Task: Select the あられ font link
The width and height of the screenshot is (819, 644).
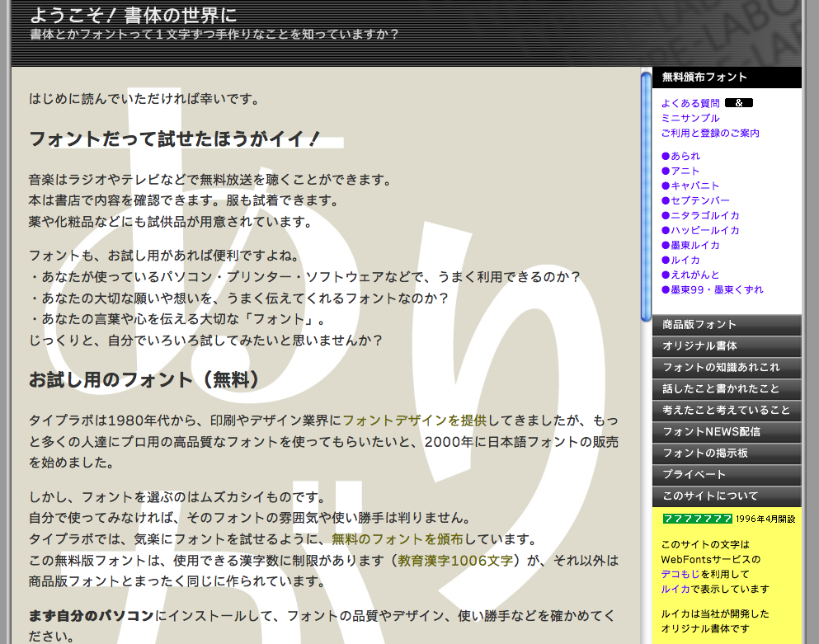Action: click(680, 156)
